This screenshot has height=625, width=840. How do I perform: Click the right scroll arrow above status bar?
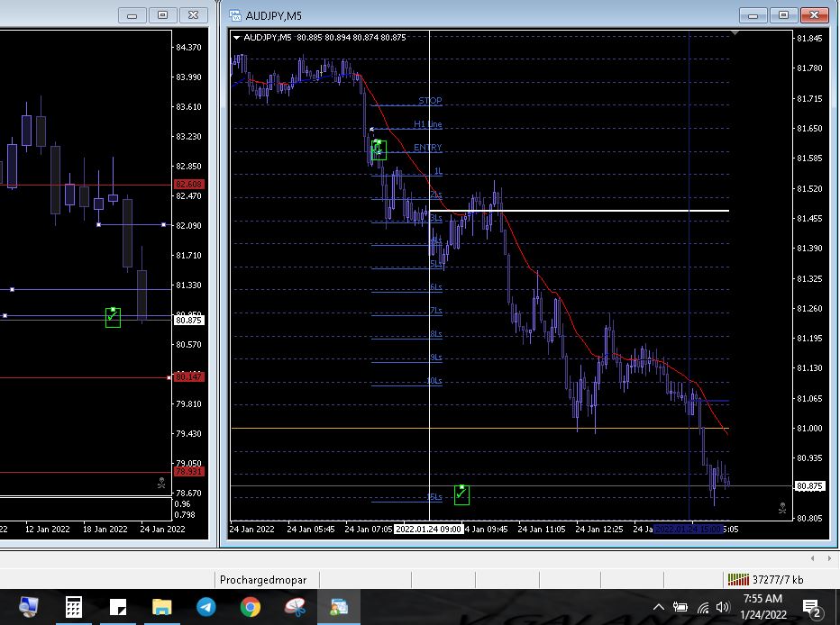(829, 558)
